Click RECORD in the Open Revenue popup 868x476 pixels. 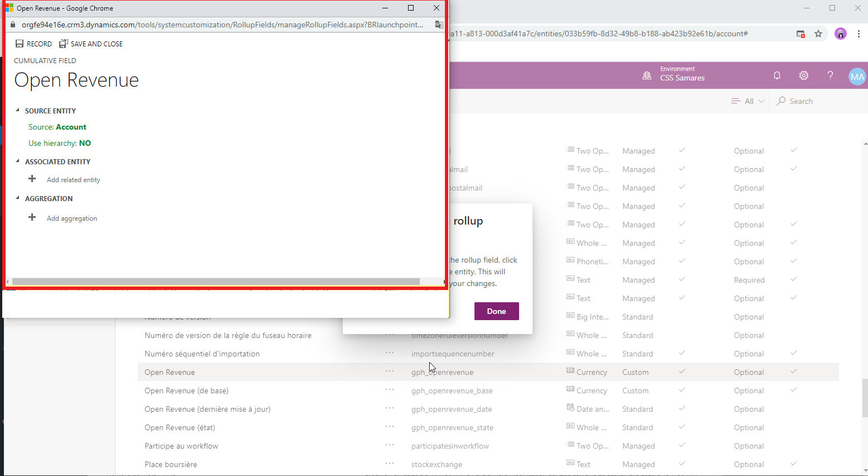coord(33,44)
